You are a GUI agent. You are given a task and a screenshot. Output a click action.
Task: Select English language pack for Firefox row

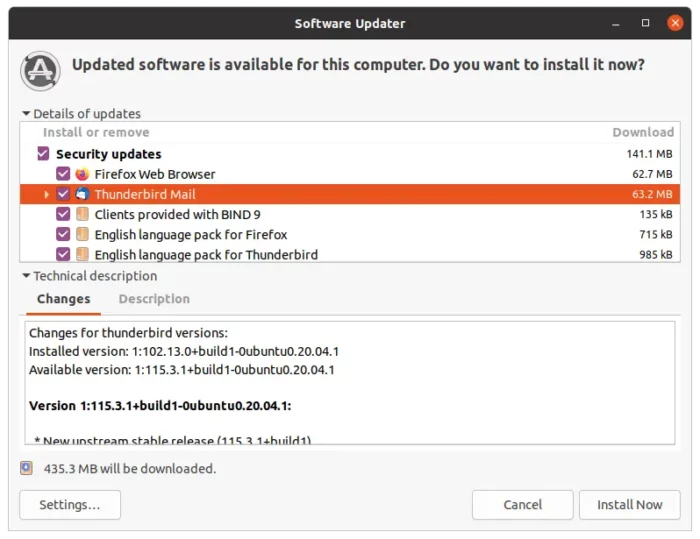coord(350,234)
